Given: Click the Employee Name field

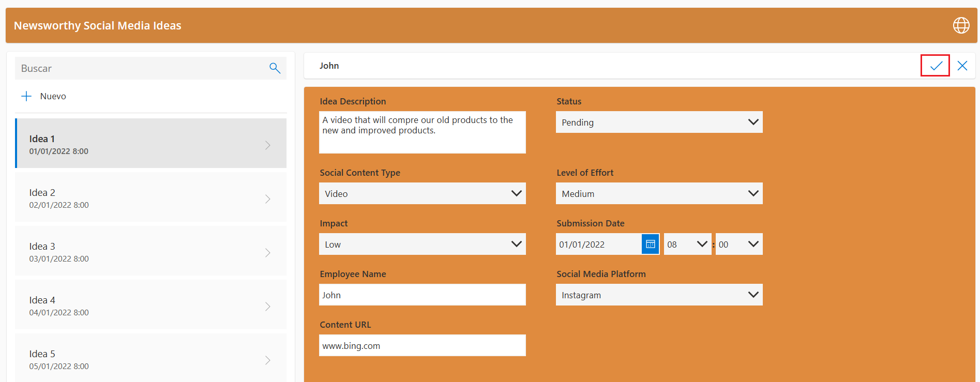Looking at the screenshot, I should [423, 295].
